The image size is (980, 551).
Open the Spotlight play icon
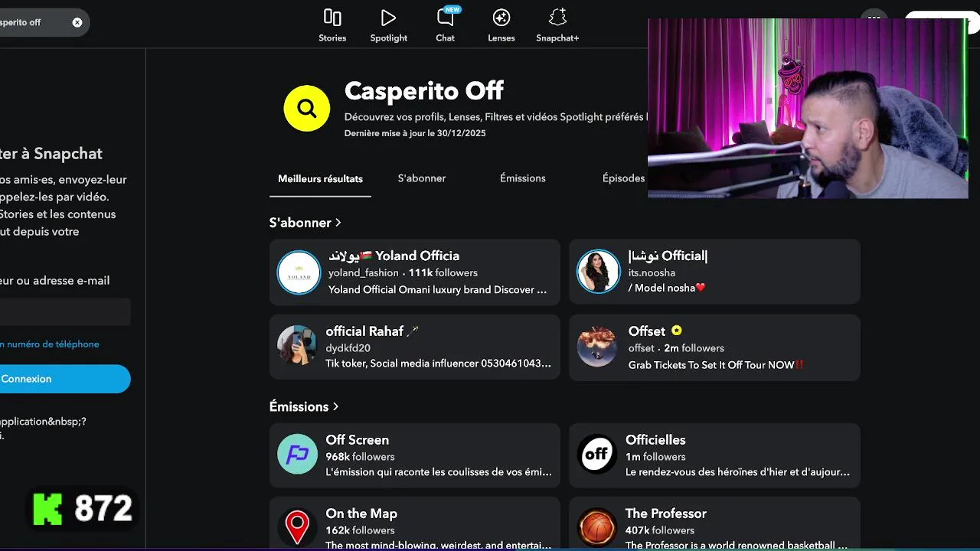coord(388,18)
